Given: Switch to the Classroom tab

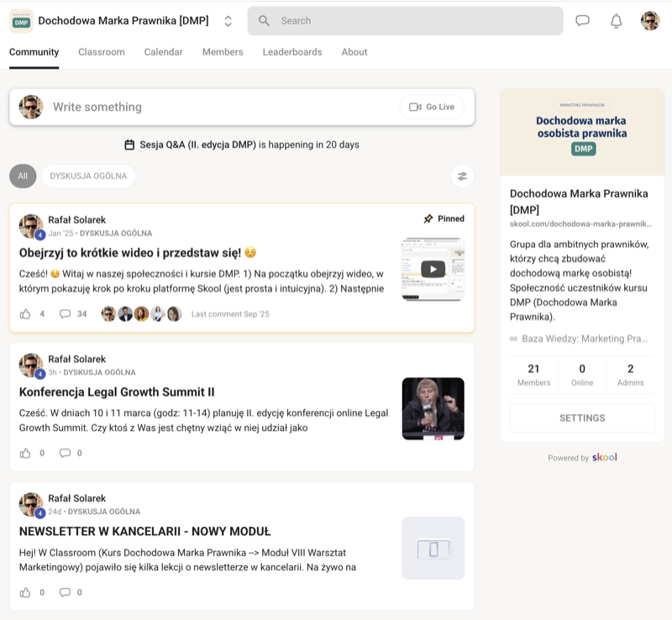Looking at the screenshot, I should 102,52.
